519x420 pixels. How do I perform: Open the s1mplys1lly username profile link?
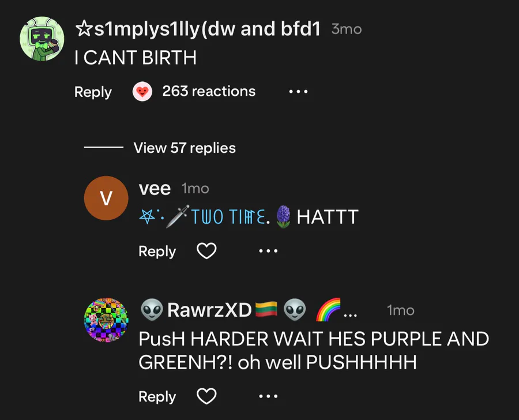point(198,29)
